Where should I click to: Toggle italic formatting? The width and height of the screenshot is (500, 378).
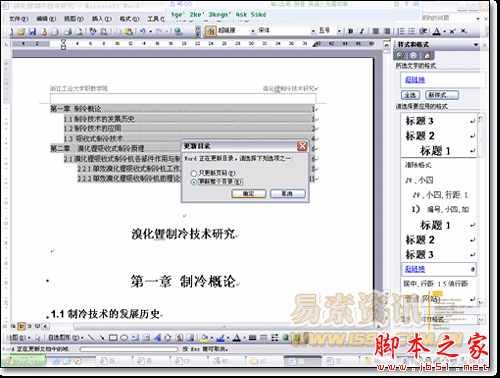pyautogui.click(x=362, y=31)
